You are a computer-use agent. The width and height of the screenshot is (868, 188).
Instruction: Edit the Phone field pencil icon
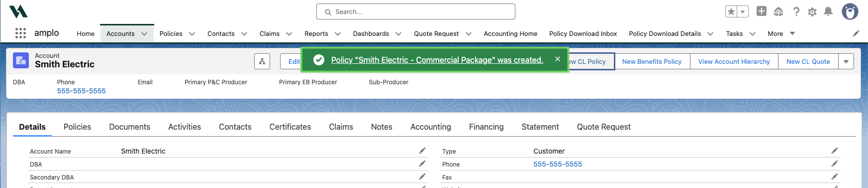click(x=835, y=164)
